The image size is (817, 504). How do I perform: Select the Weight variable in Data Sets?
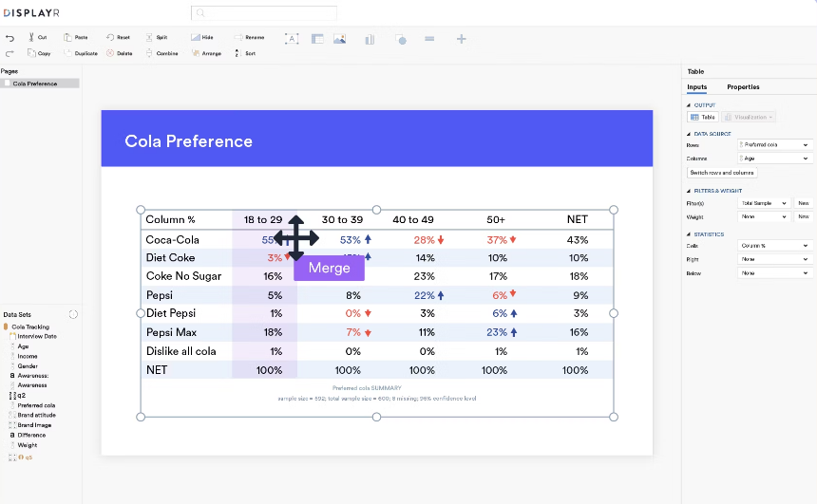[28, 445]
